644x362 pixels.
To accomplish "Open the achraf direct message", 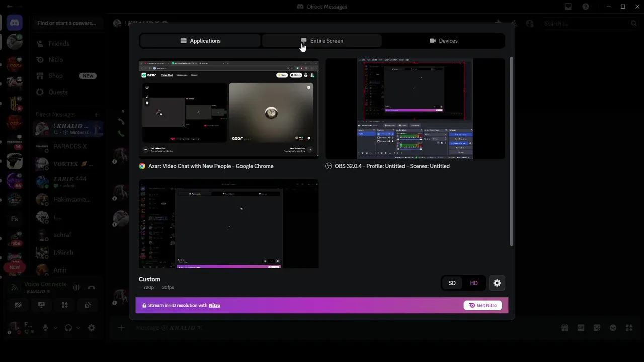I will tap(68, 235).
